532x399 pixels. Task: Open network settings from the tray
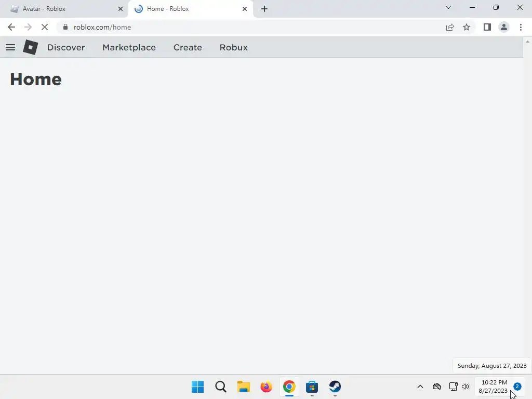(x=453, y=387)
